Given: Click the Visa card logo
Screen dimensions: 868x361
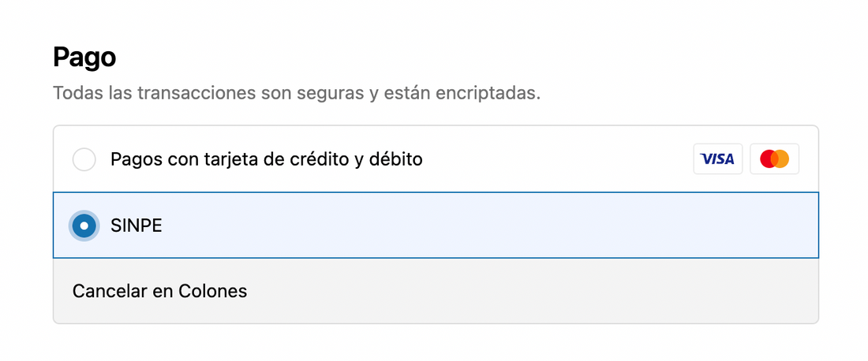Looking at the screenshot, I should pos(717,159).
